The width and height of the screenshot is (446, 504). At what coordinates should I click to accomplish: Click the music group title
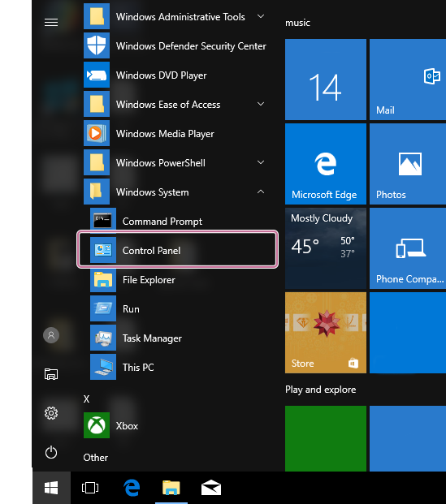tap(297, 23)
